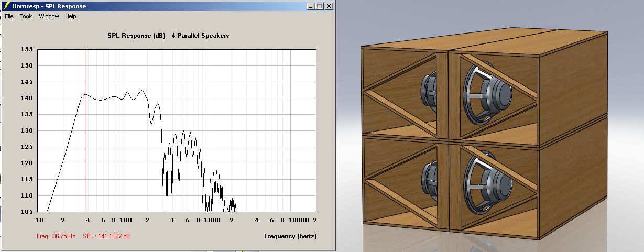Viewport: 644px width, 252px height.
Task: Click the red frequency cursor line on the graph
Action: [x=85, y=131]
